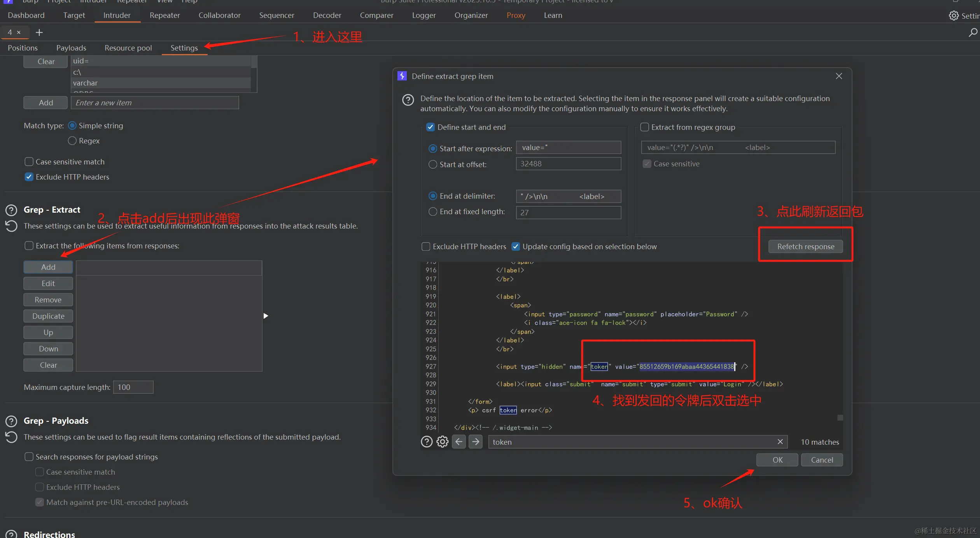Click Edit in Grep - Extract list
The width and height of the screenshot is (980, 538).
[48, 283]
